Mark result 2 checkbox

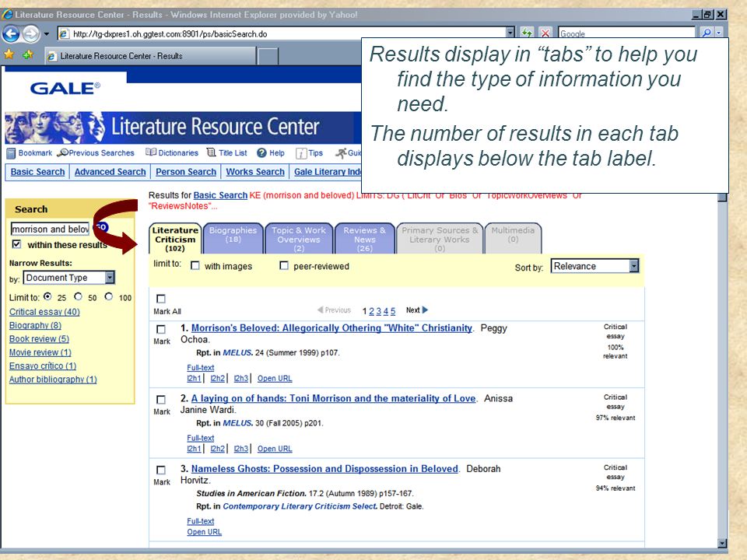pyautogui.click(x=161, y=400)
